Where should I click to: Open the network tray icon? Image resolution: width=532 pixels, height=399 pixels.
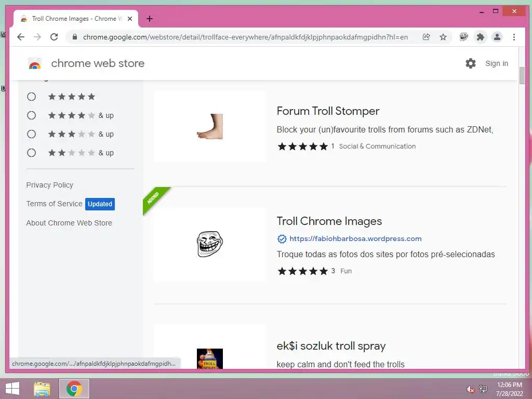pyautogui.click(x=483, y=389)
